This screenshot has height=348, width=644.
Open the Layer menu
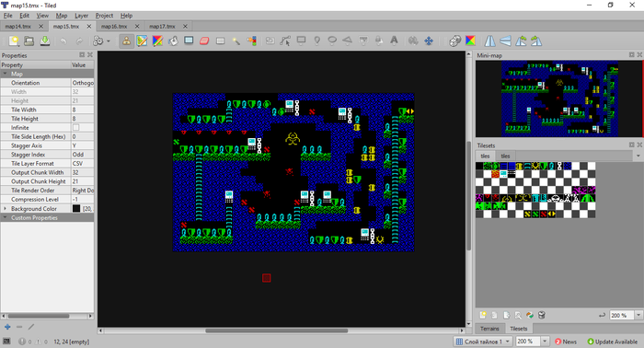(81, 16)
